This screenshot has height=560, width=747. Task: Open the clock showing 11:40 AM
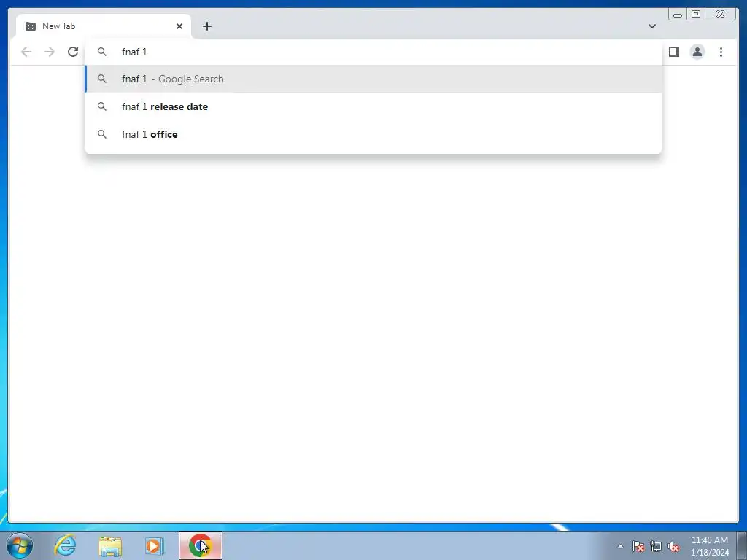point(710,545)
